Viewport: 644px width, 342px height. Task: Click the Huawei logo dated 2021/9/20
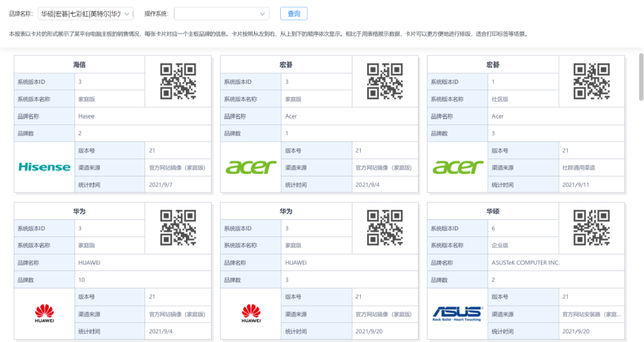[x=251, y=313]
